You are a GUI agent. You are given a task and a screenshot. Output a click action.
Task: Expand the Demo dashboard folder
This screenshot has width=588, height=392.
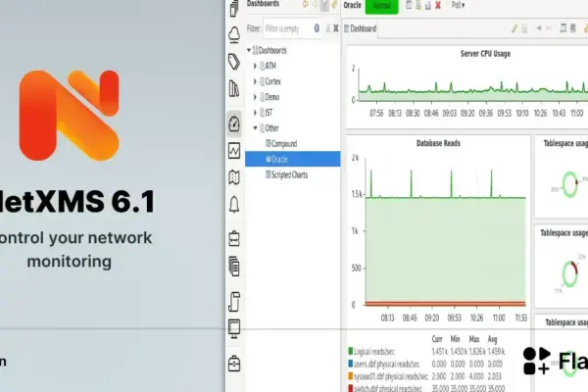click(255, 97)
